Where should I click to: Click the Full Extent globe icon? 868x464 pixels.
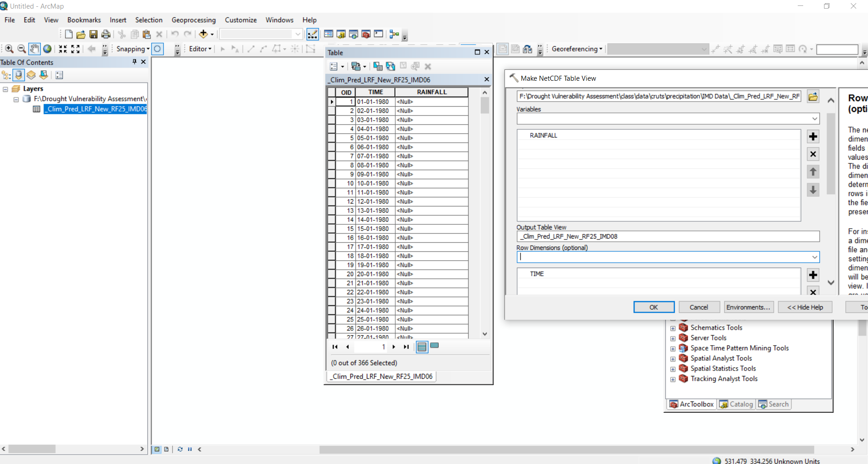47,49
